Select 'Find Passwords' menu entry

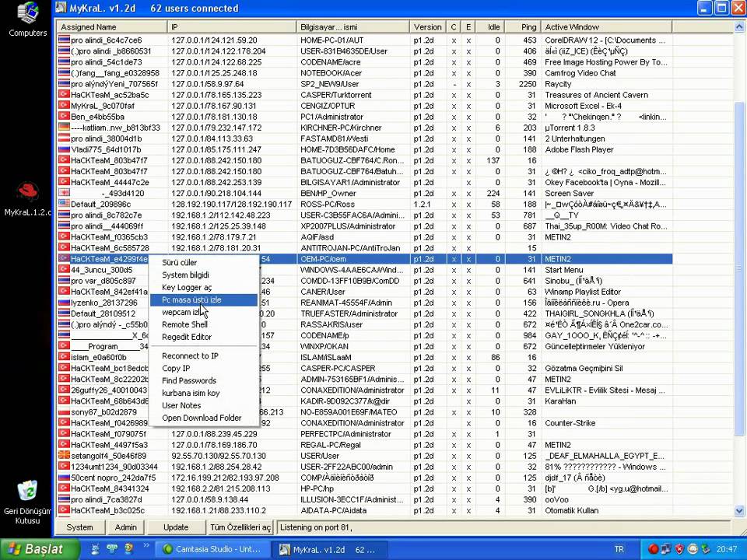pos(203,380)
